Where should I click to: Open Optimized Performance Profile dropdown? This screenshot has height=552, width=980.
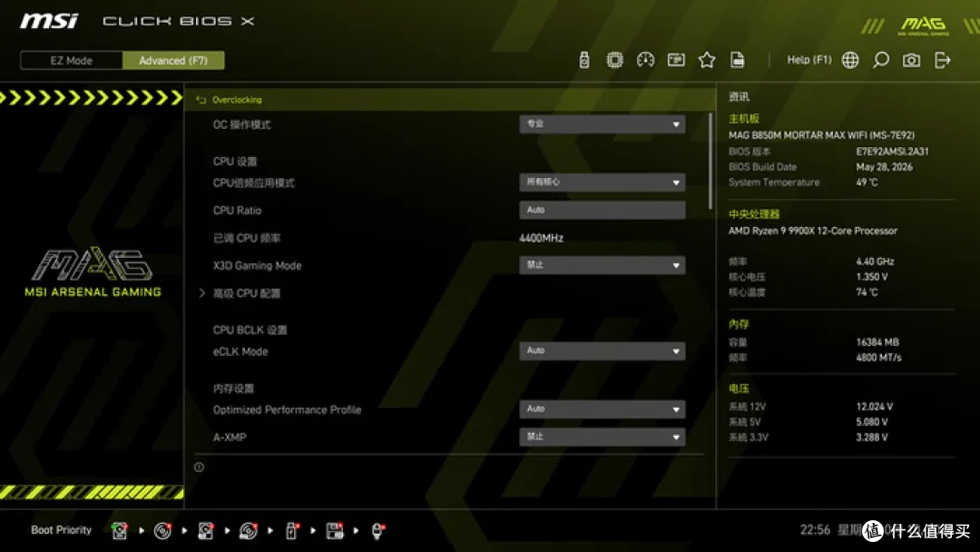pos(602,409)
